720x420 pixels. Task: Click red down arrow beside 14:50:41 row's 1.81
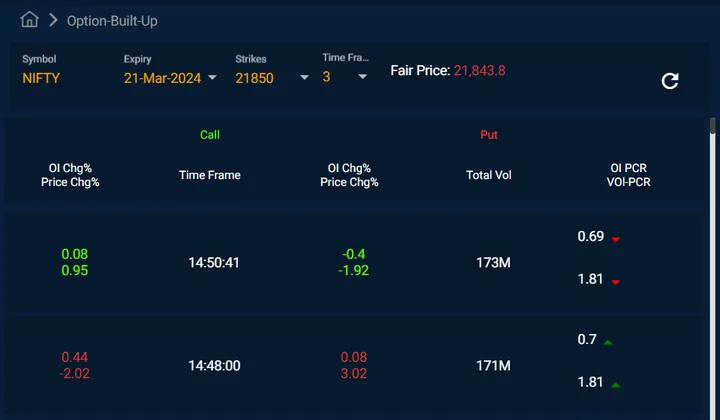pyautogui.click(x=616, y=281)
